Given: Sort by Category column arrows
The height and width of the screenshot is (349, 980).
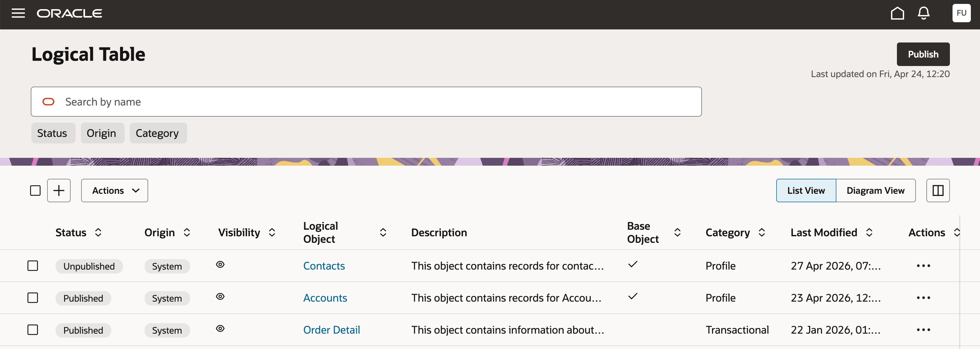Looking at the screenshot, I should pyautogui.click(x=761, y=232).
